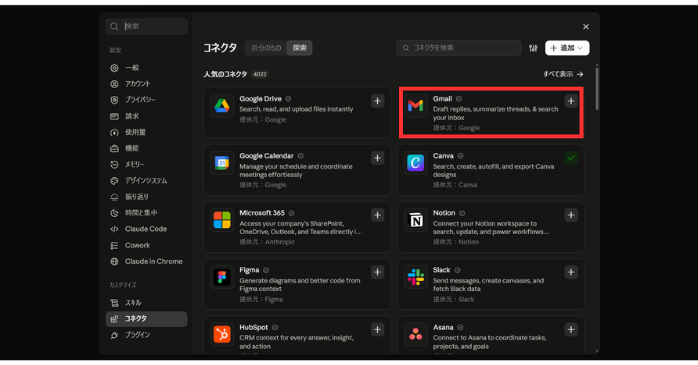Click the Canva verified badge
Image resolution: width=698 pixels, height=365 pixels.
tap(460, 156)
